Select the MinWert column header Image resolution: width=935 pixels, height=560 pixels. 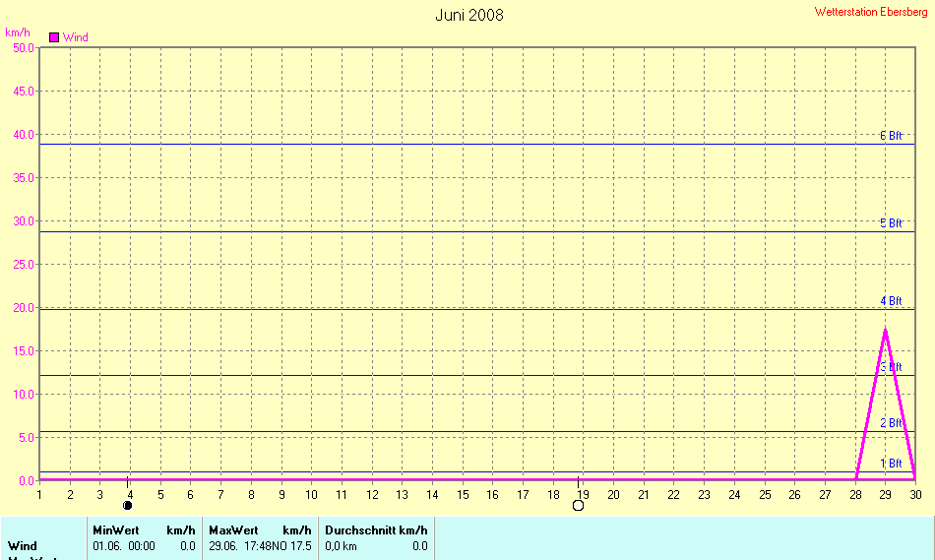117,529
